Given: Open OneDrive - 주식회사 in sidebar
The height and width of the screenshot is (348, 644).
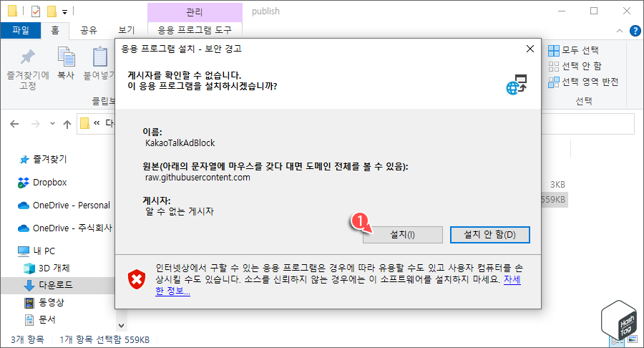Looking at the screenshot, I should (x=72, y=228).
